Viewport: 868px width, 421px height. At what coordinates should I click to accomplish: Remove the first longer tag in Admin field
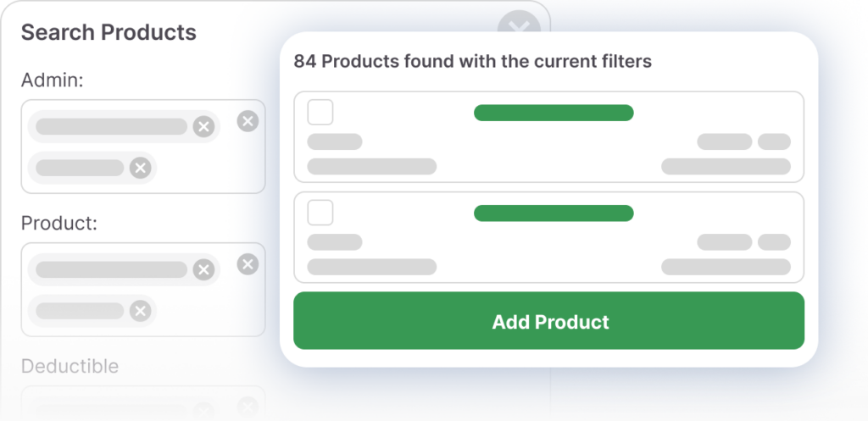coord(203,127)
